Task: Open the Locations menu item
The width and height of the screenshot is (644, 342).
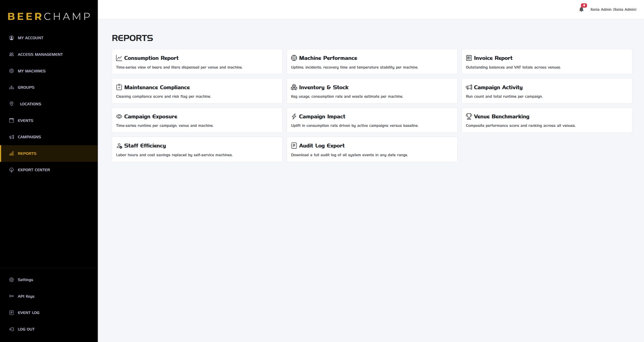Action: point(49,104)
